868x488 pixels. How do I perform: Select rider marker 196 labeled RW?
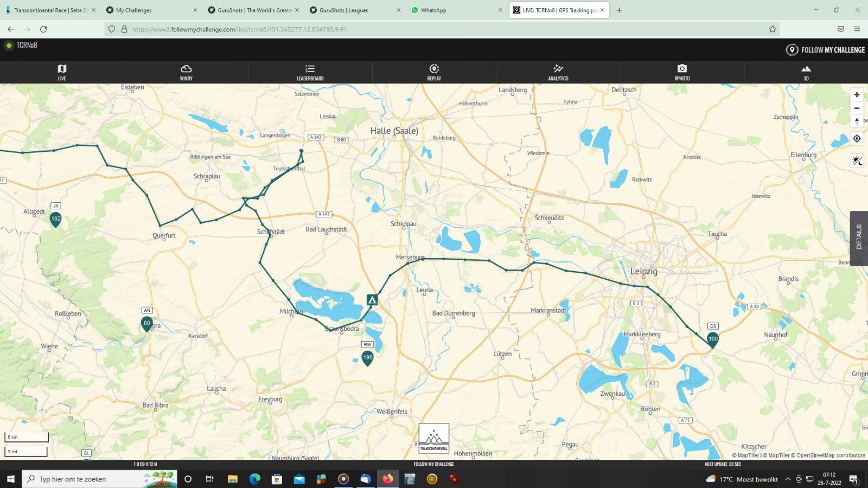pyautogui.click(x=368, y=357)
